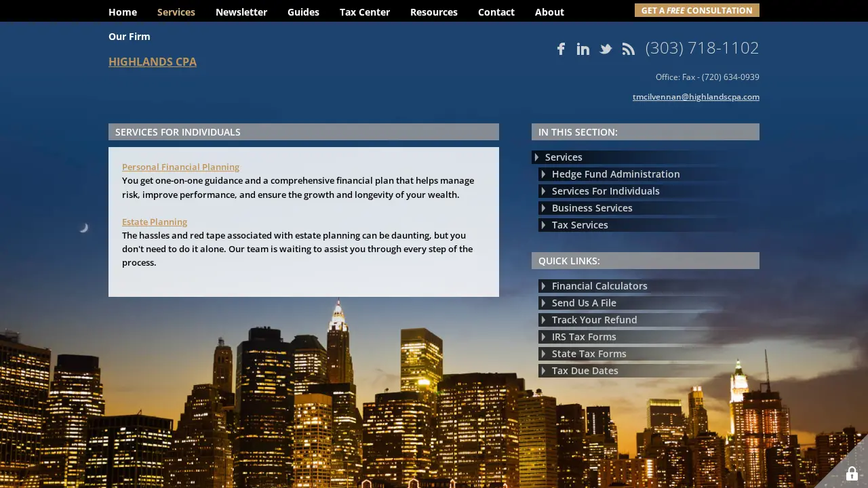Open the LinkedIn social icon
The image size is (868, 488).
[x=583, y=49]
